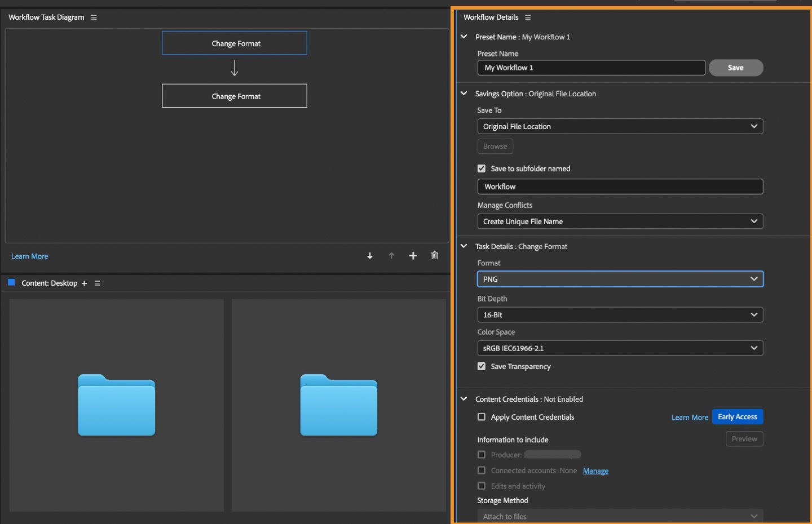812x524 pixels.
Task: Click the Save preset button
Action: (736, 68)
